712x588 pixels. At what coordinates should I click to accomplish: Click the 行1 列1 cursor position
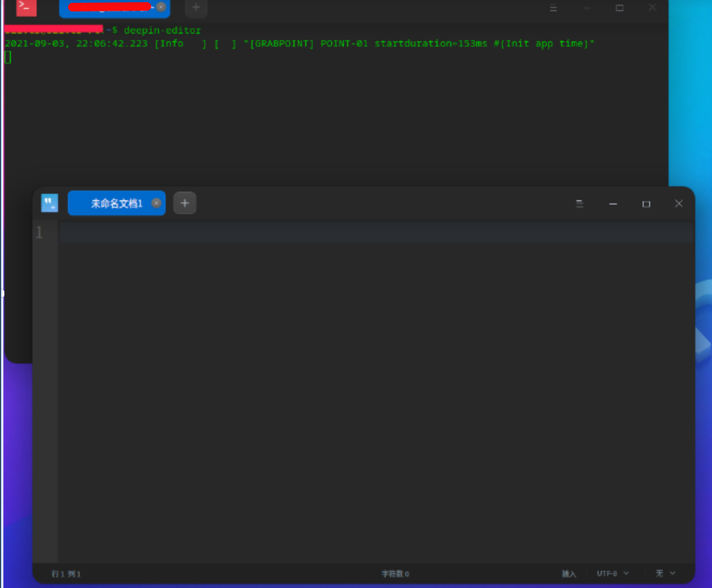(x=67, y=574)
